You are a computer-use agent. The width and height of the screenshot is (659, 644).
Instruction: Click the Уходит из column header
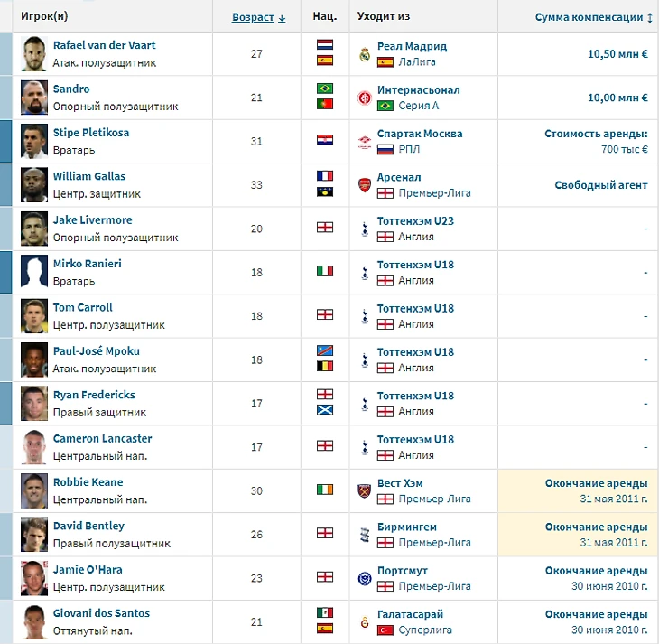(383, 16)
